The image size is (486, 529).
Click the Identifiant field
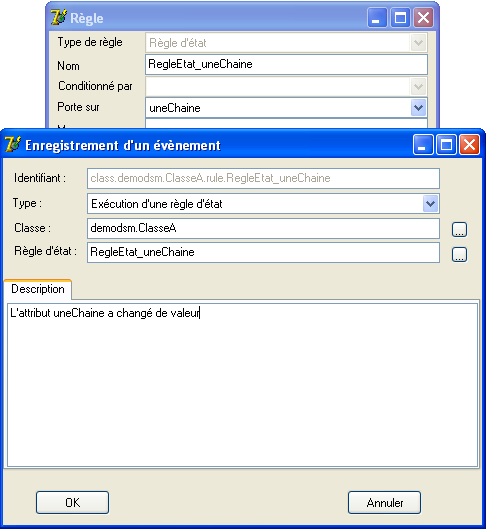tap(263, 178)
